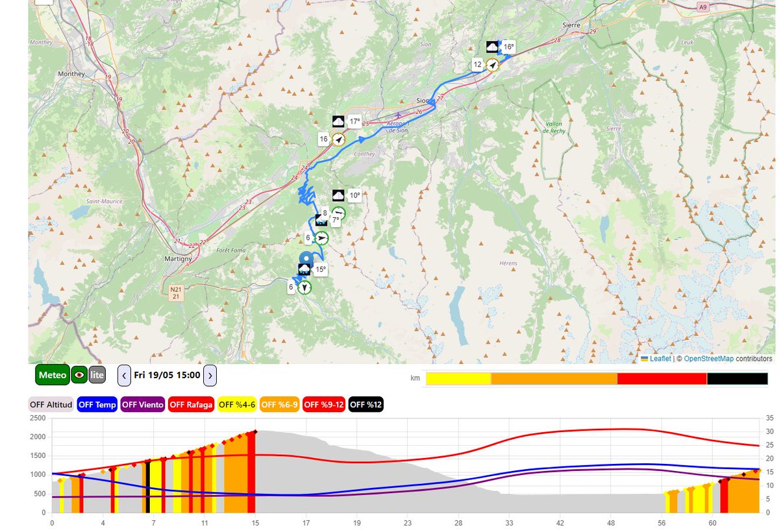Switch to the lite mode button
The image size is (779, 532).
(97, 374)
